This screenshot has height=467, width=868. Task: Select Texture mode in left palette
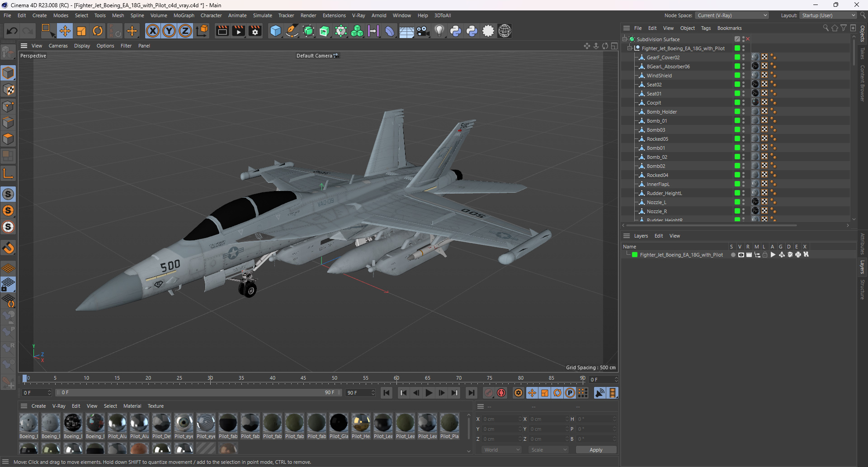click(8, 90)
